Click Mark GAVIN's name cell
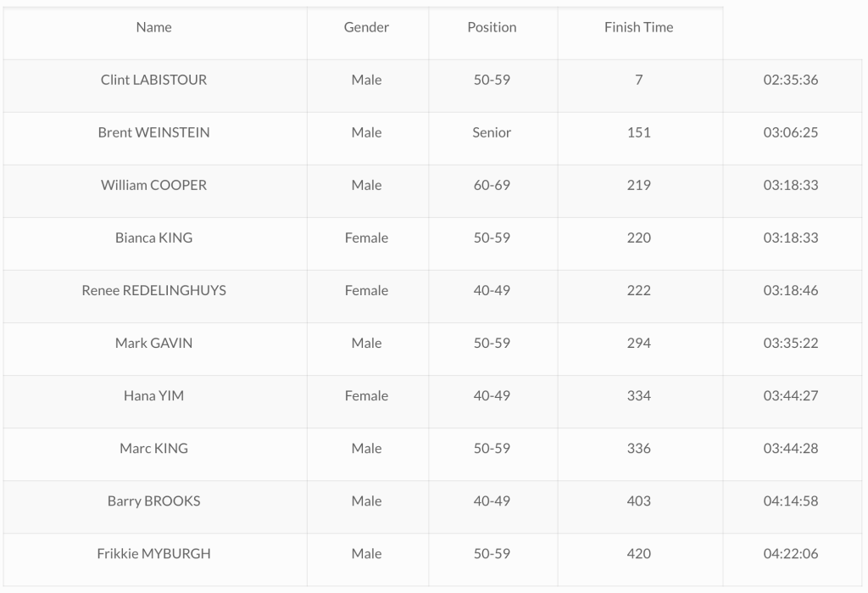Screen dimensions: 868x593 click(153, 343)
